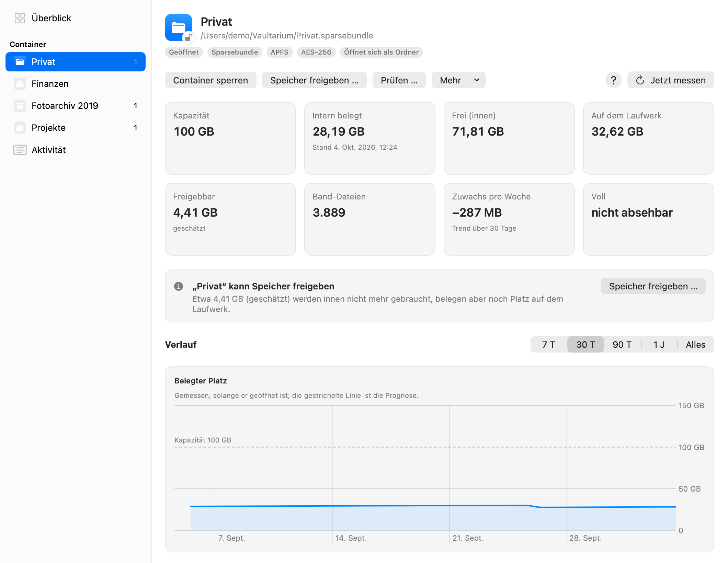Screen dimensions: 728x563
Task: Click the Geöffnet status tag
Action: 184,52
